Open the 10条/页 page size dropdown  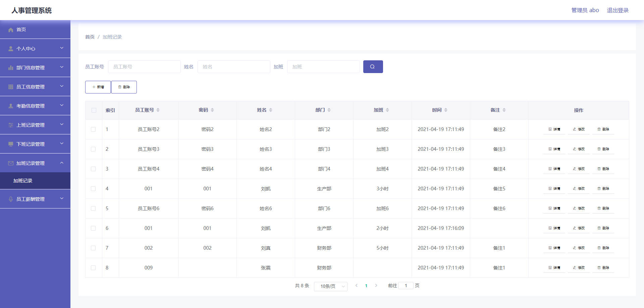(x=330, y=286)
